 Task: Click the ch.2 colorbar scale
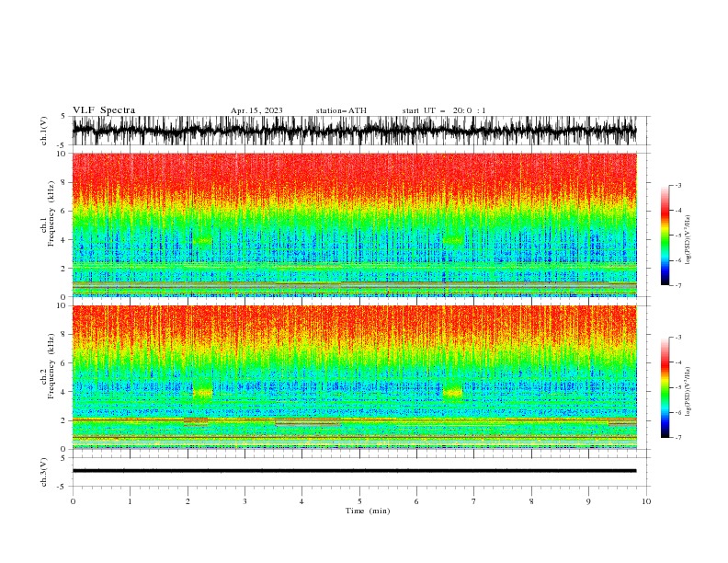[x=665, y=387]
